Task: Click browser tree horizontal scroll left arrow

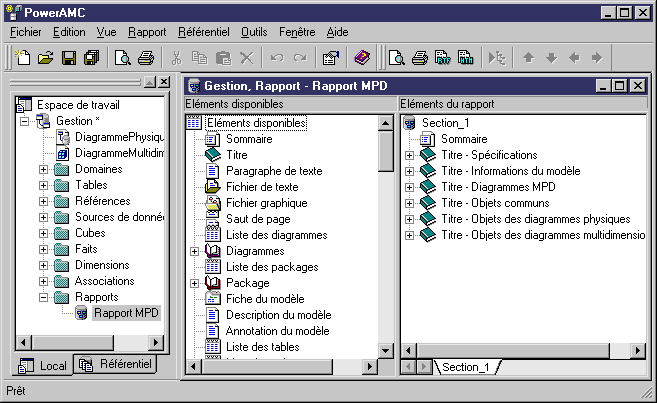Action: 23,343
